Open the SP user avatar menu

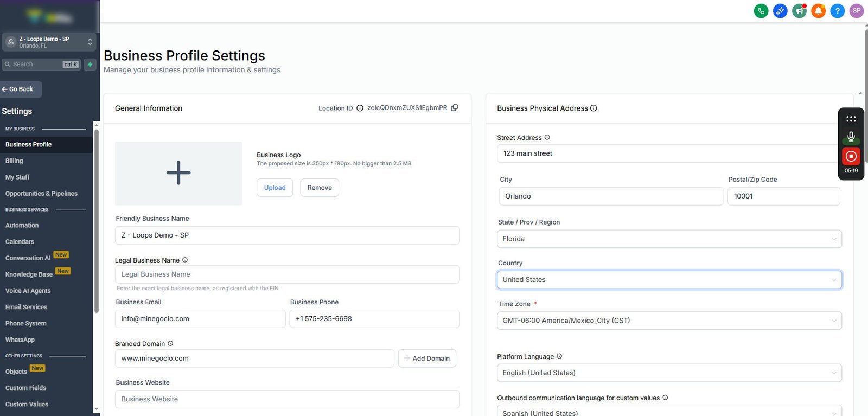[857, 10]
